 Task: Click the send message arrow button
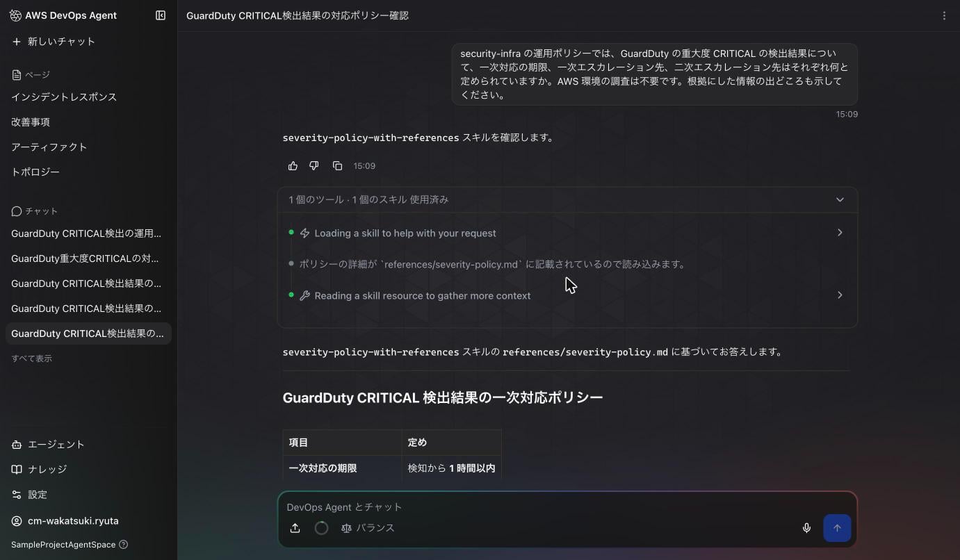pyautogui.click(x=837, y=528)
